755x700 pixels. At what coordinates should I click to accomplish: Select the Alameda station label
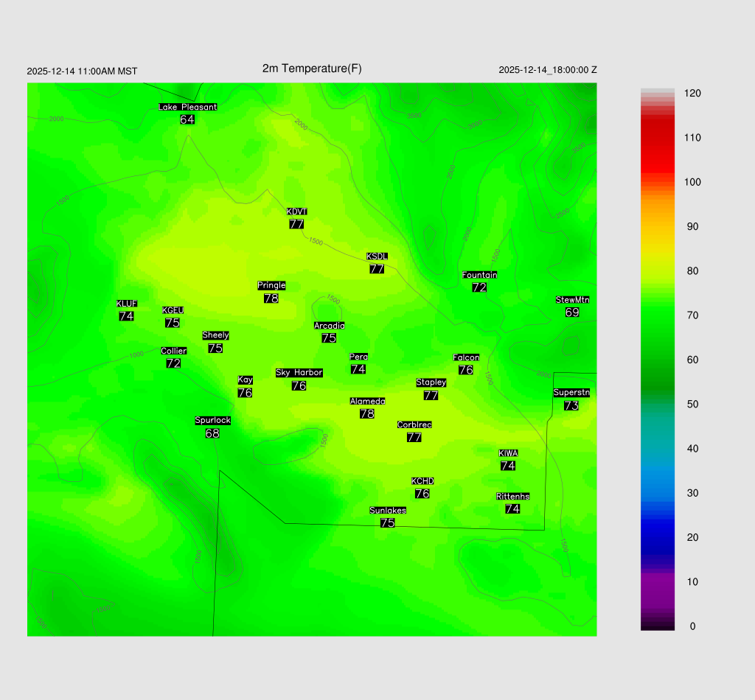367,402
